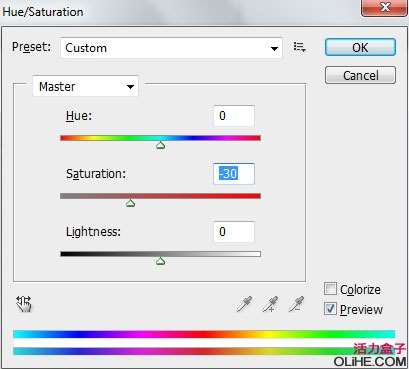
Task: Select the plain eyedropper tool
Action: 244,304
